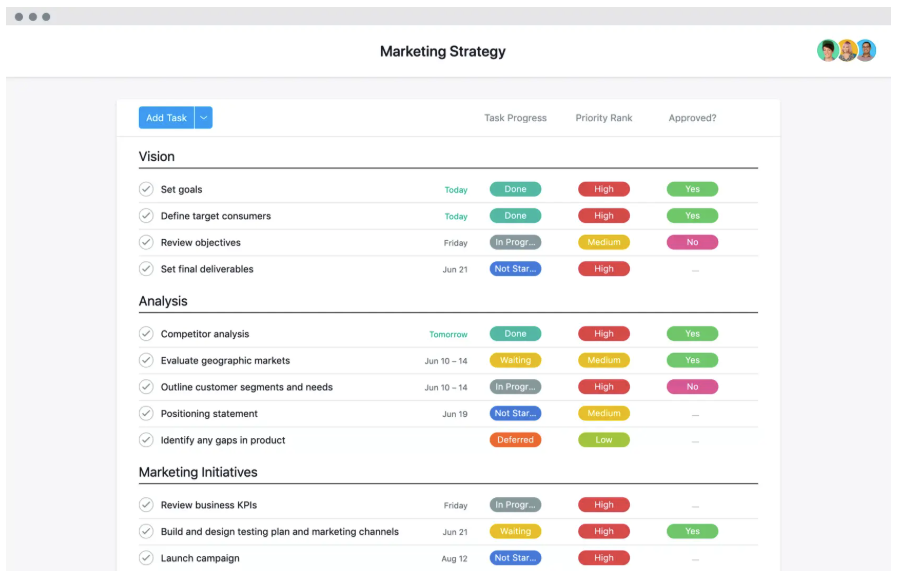Click the Task Progress column header
This screenshot has height=583, width=898.
click(515, 118)
